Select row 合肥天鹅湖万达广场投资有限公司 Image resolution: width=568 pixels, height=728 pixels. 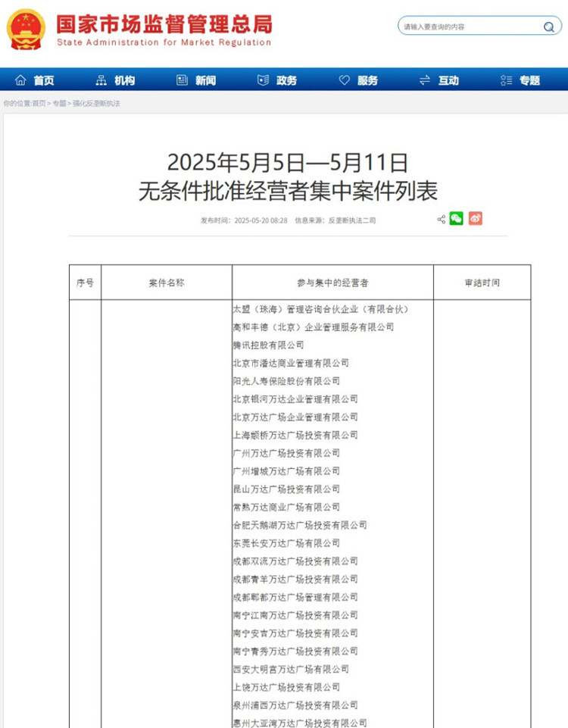[x=300, y=526]
